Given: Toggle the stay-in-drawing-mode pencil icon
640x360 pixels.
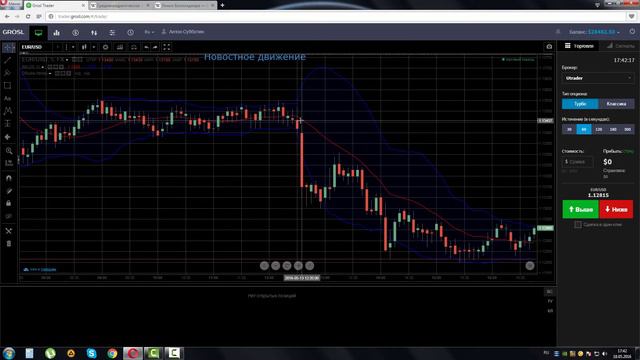Looking at the screenshot, I should tap(9, 191).
